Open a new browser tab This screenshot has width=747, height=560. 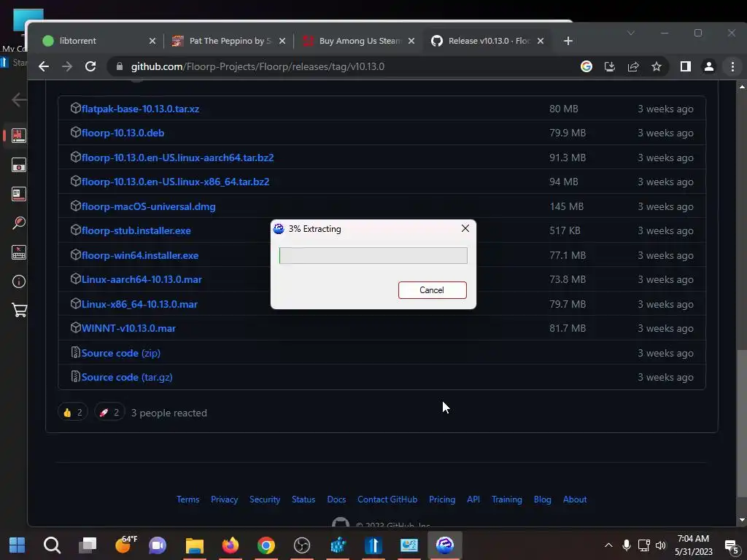[568, 41]
